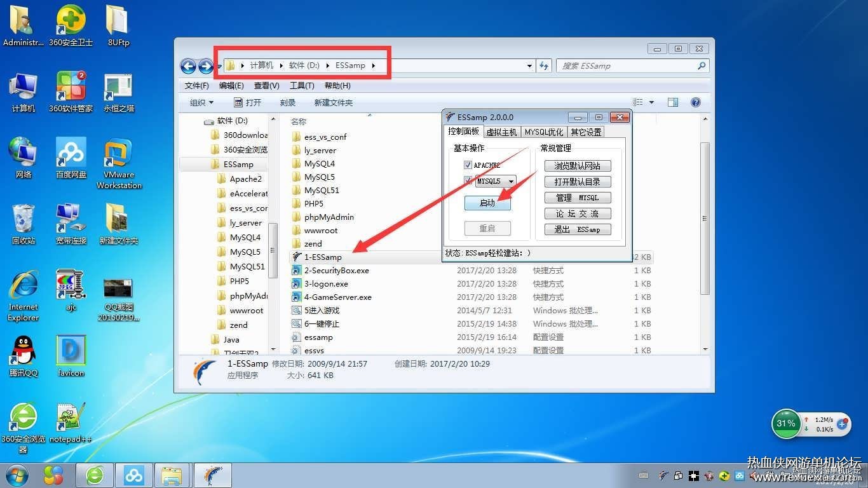868x488 pixels.
Task: Open the 工具(T) menu
Action: click(x=302, y=85)
